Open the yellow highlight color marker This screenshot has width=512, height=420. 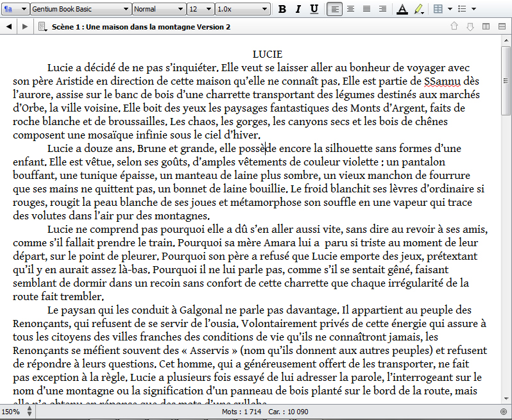[x=419, y=9]
